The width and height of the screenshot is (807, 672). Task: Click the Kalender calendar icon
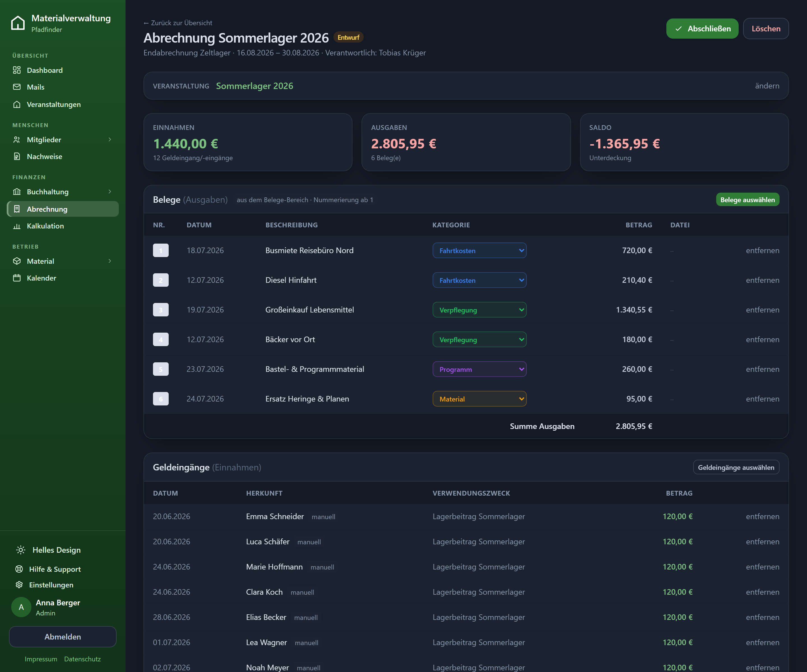click(x=17, y=278)
